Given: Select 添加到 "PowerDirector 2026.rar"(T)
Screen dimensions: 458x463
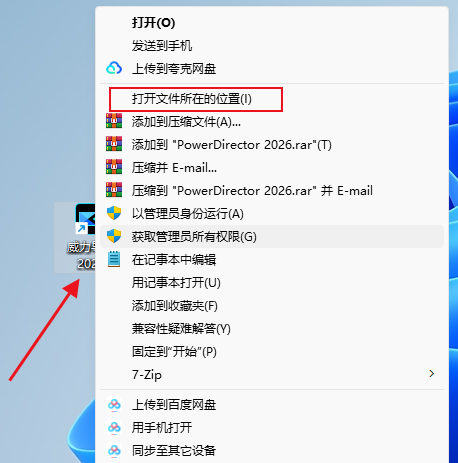Looking at the screenshot, I should [272, 145].
